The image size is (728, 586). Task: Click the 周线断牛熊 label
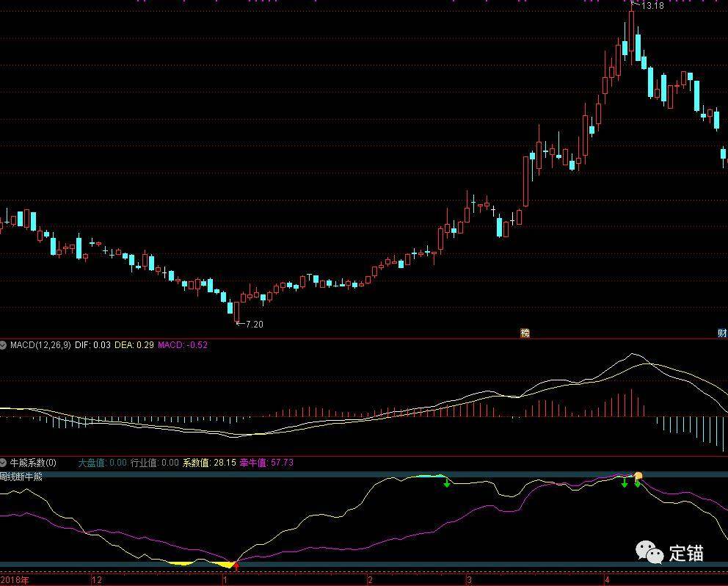(21, 477)
